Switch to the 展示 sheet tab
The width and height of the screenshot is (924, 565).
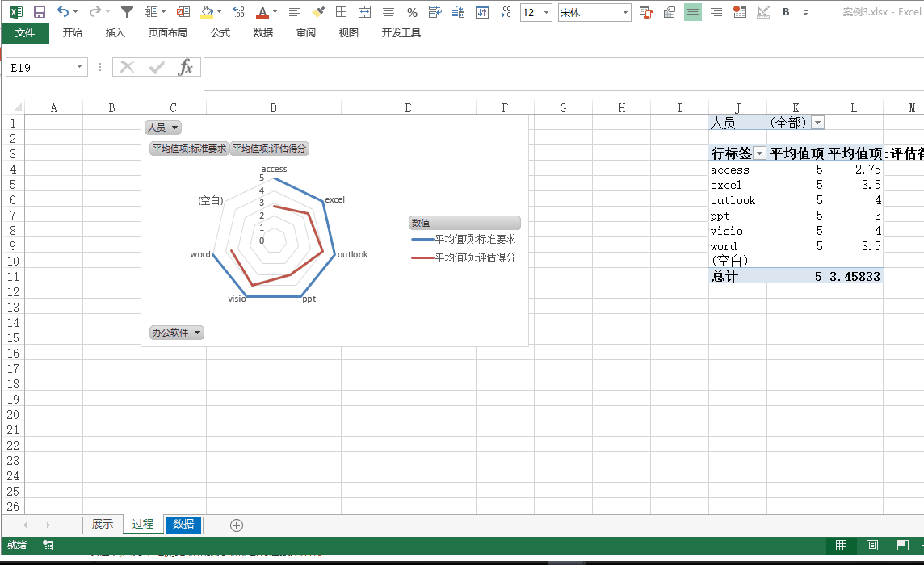click(x=102, y=525)
